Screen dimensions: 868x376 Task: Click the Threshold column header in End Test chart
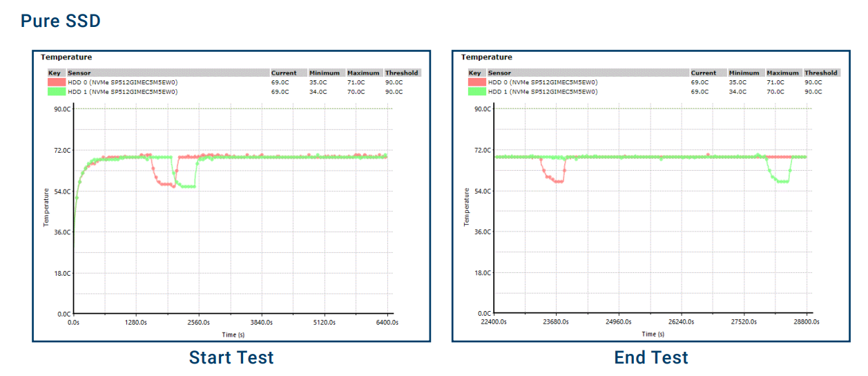[821, 73]
